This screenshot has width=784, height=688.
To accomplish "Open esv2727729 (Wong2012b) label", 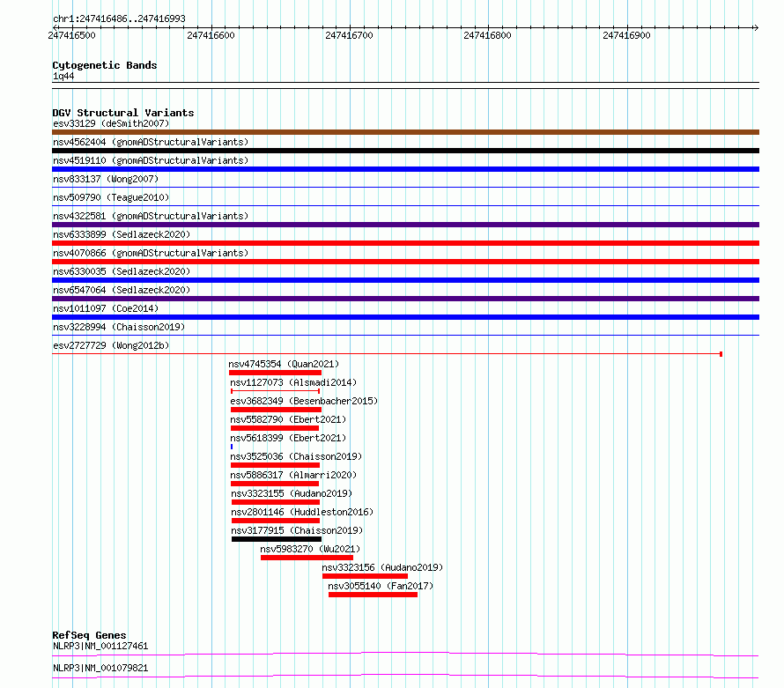I will [x=111, y=345].
